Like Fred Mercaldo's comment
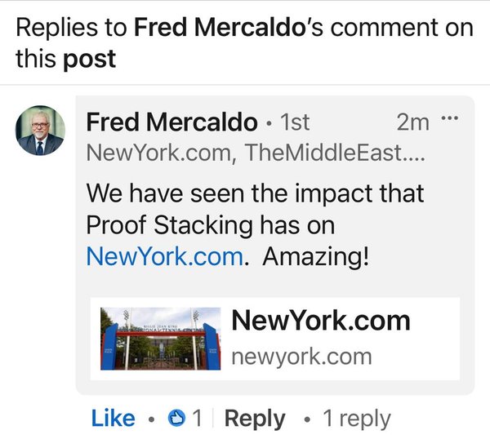490x448 pixels. pos(113,419)
